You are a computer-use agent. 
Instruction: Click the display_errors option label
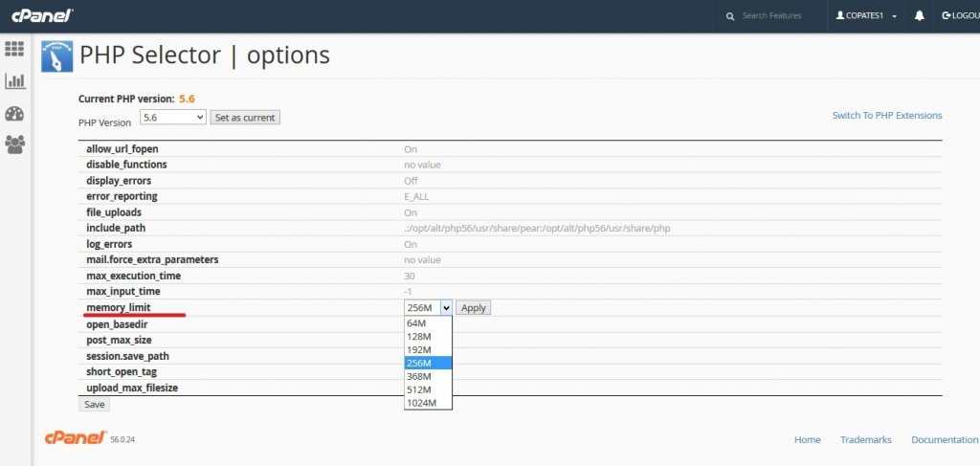pyautogui.click(x=119, y=181)
